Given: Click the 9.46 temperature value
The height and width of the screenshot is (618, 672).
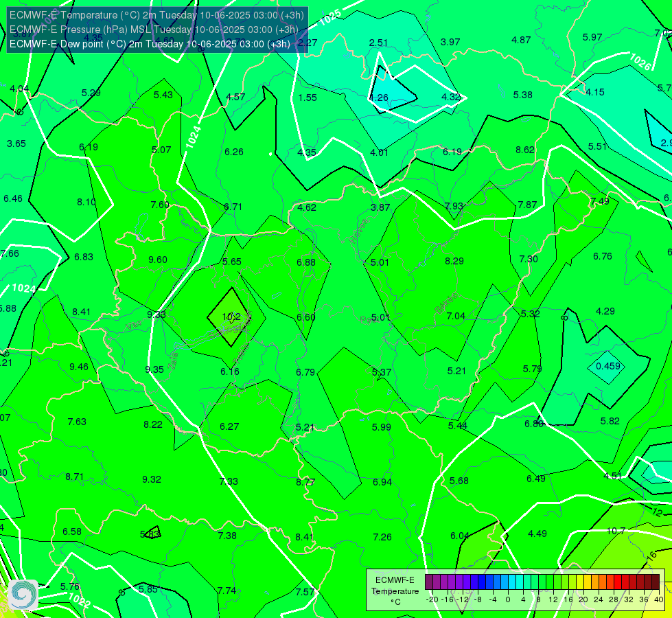Looking at the screenshot, I should tap(79, 367).
